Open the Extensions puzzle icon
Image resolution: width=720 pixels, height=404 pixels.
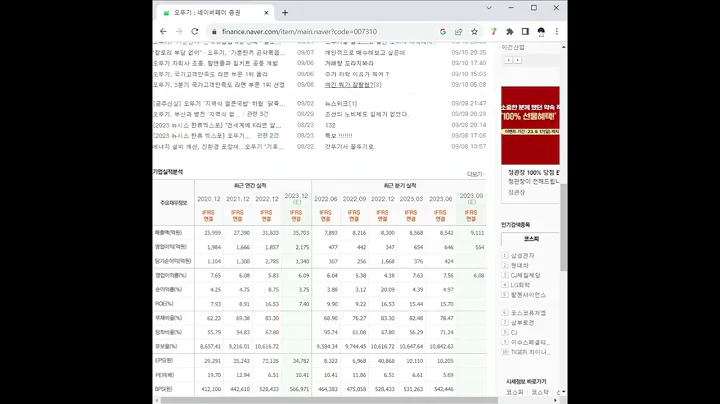point(510,32)
